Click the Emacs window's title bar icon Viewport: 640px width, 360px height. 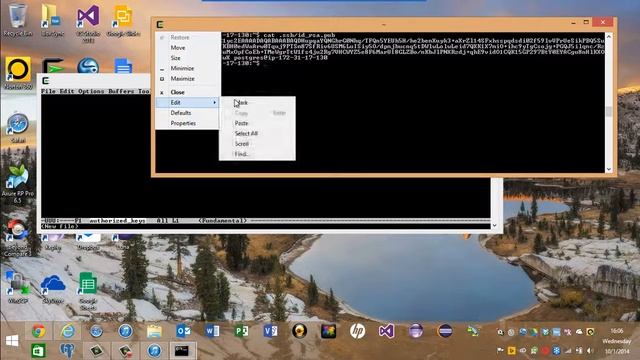click(x=45, y=81)
